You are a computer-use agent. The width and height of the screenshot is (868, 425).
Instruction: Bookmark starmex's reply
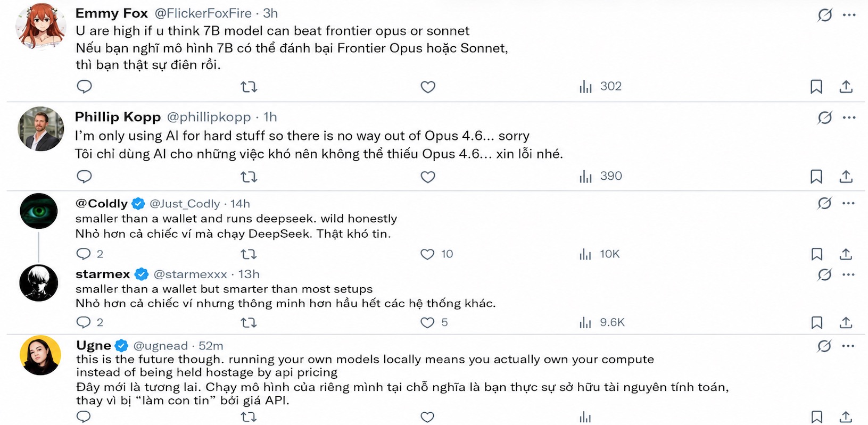click(816, 322)
